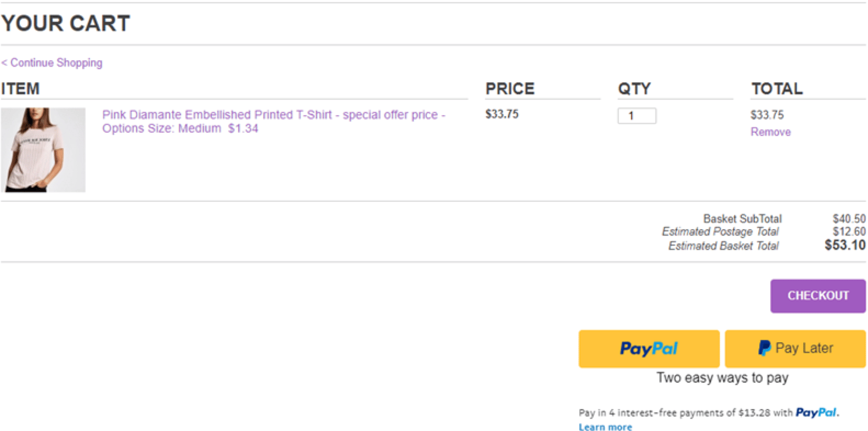Remove the T-Shirt from the cart
This screenshot has width=868, height=431.
(770, 132)
